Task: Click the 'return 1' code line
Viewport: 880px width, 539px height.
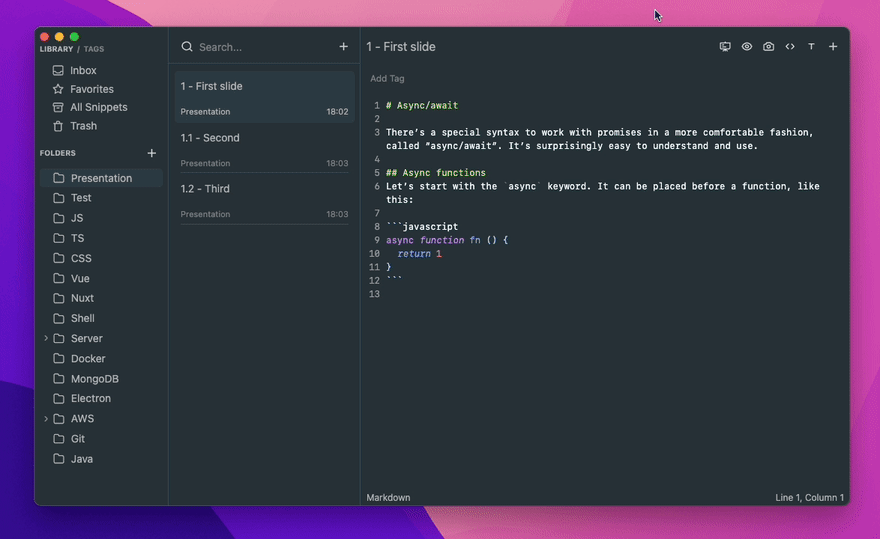Action: (419, 254)
